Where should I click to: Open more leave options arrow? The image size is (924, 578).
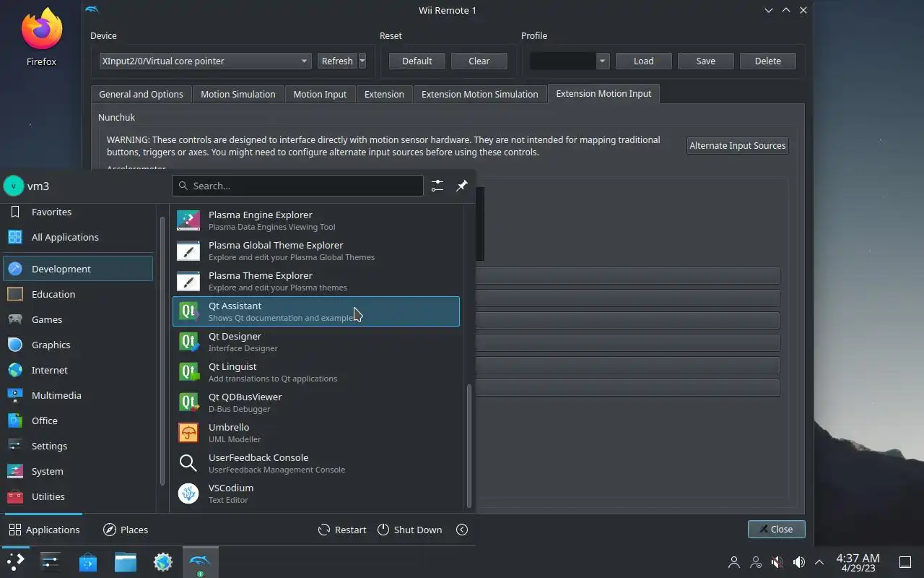pos(462,530)
